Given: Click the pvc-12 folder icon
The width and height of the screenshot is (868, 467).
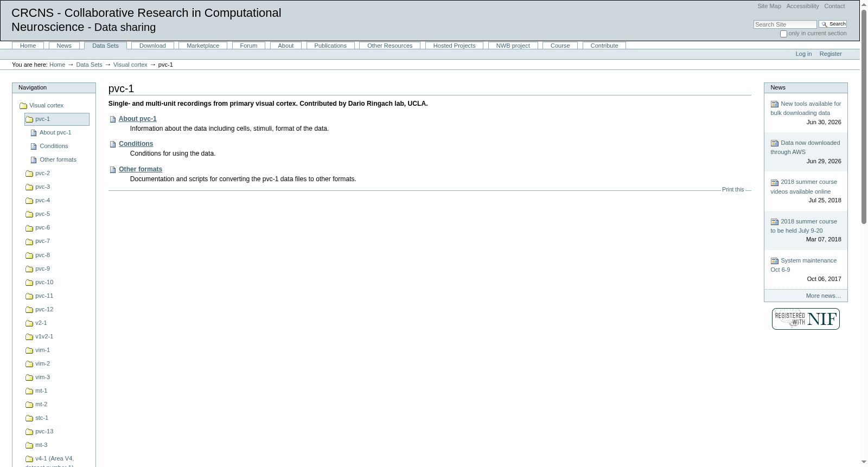Looking at the screenshot, I should (29, 310).
